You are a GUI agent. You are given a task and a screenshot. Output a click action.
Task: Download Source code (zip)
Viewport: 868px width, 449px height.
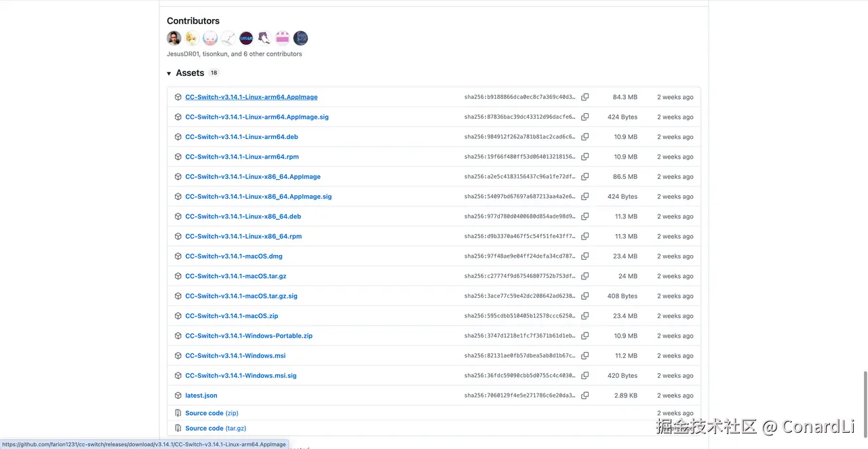[212, 413]
